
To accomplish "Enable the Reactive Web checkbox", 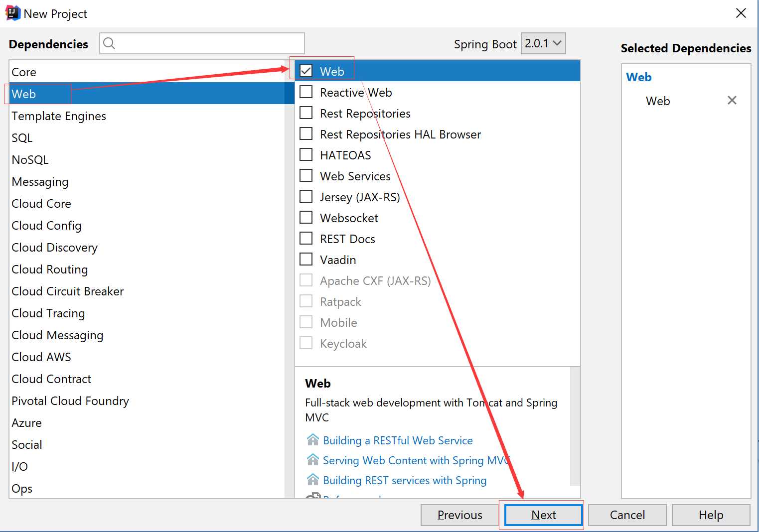I will pos(306,92).
